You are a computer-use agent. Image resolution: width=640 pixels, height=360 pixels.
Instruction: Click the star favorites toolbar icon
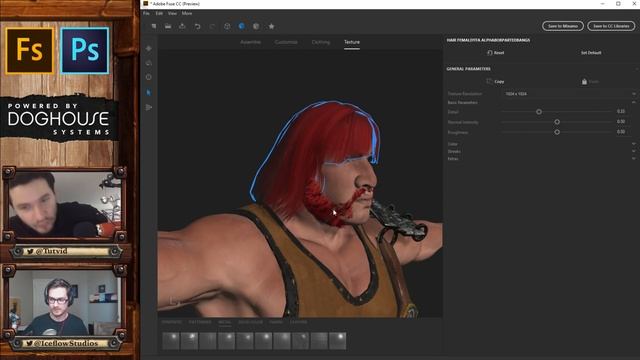(x=271, y=26)
